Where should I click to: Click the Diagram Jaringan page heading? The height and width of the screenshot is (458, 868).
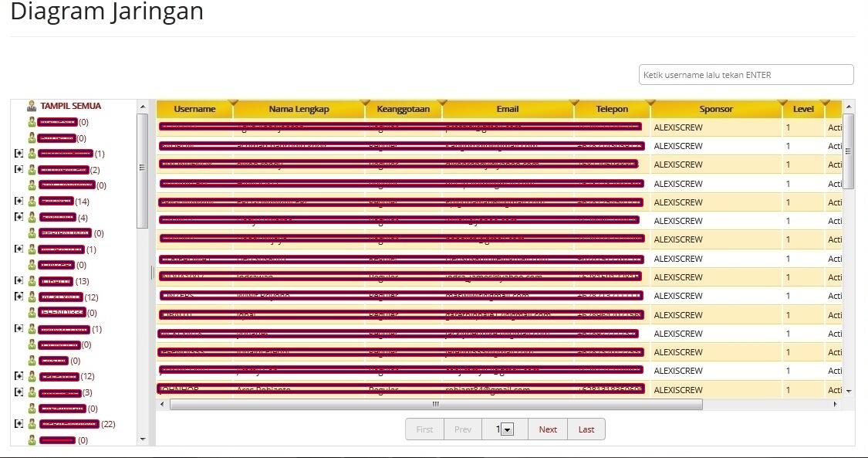(106, 12)
